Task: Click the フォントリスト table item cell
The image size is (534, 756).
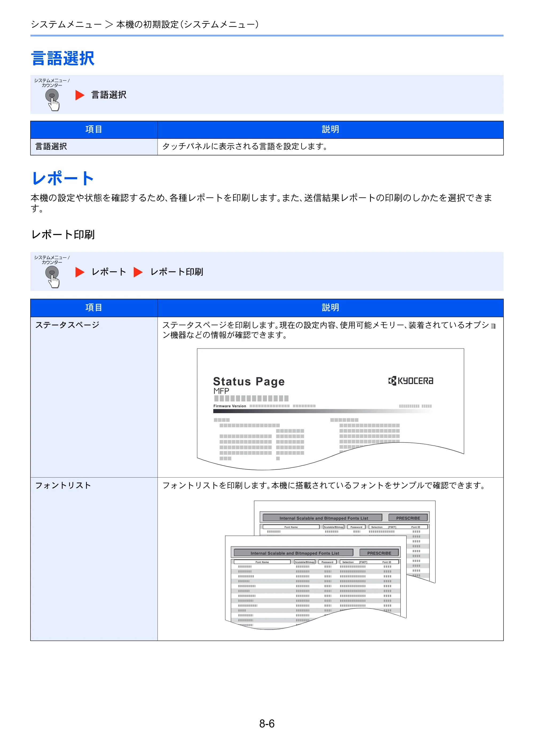Action: coord(94,559)
